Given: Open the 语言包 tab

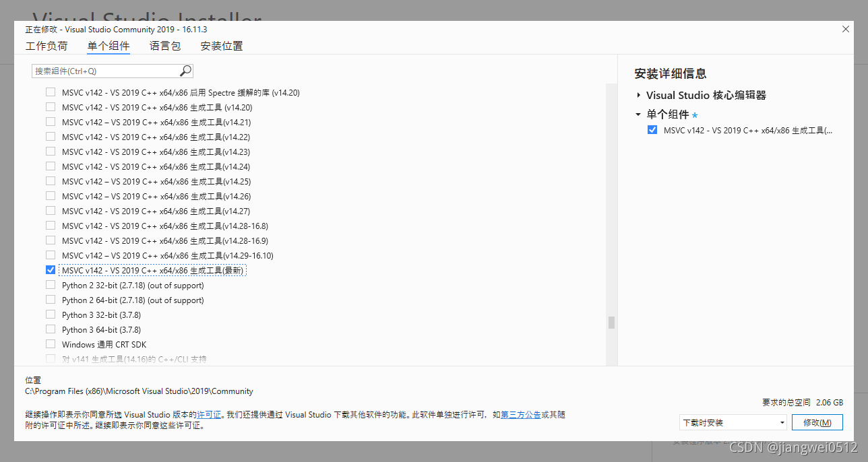Looking at the screenshot, I should click(165, 46).
